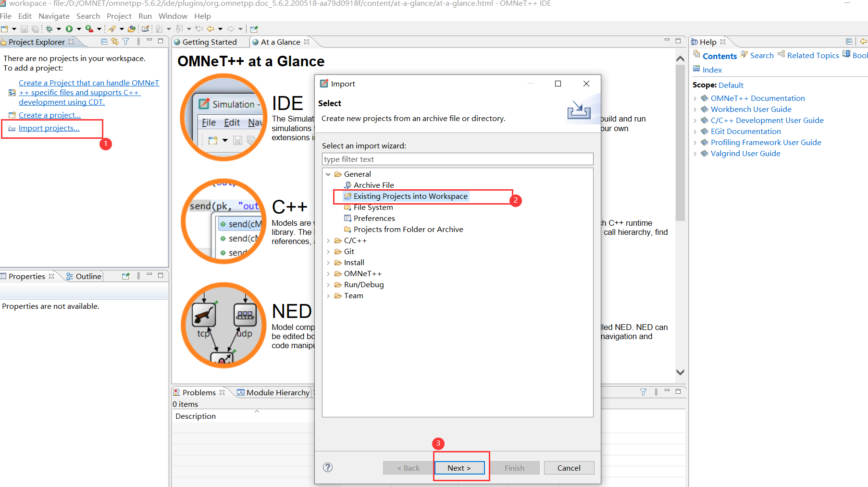This screenshot has height=487, width=868.
Task: Switch to the Getting Started tab
Action: (x=209, y=42)
